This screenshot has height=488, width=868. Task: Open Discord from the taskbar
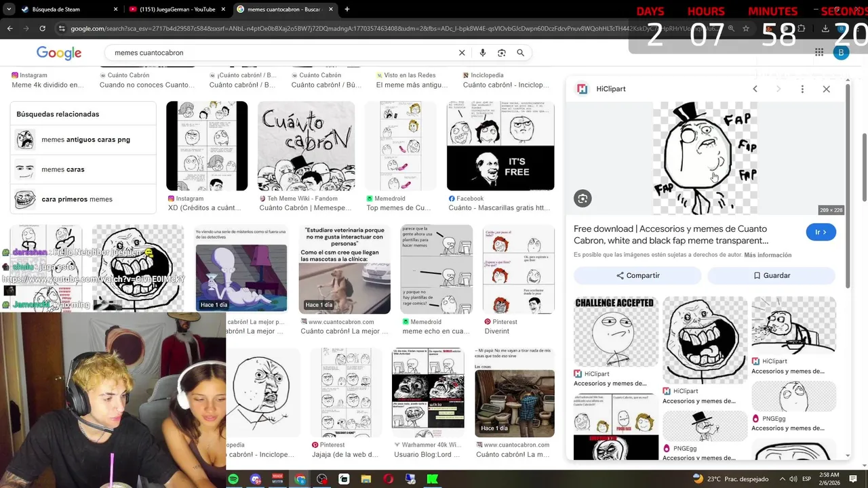[256, 479]
